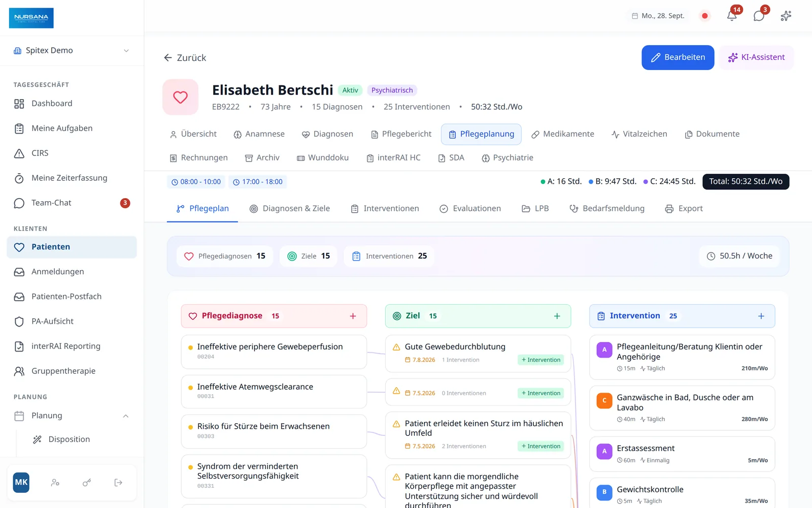Click the date label Mo., 28. Sept.

[x=658, y=16]
